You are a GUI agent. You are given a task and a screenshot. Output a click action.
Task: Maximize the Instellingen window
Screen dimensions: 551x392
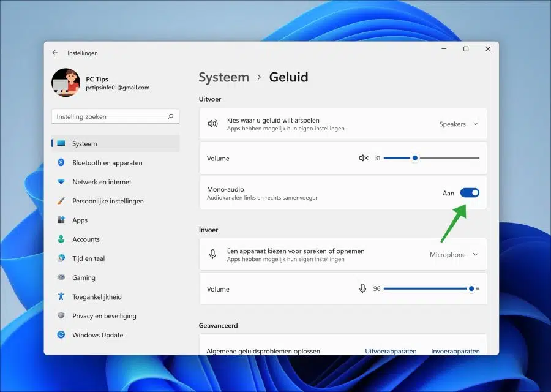click(466, 49)
